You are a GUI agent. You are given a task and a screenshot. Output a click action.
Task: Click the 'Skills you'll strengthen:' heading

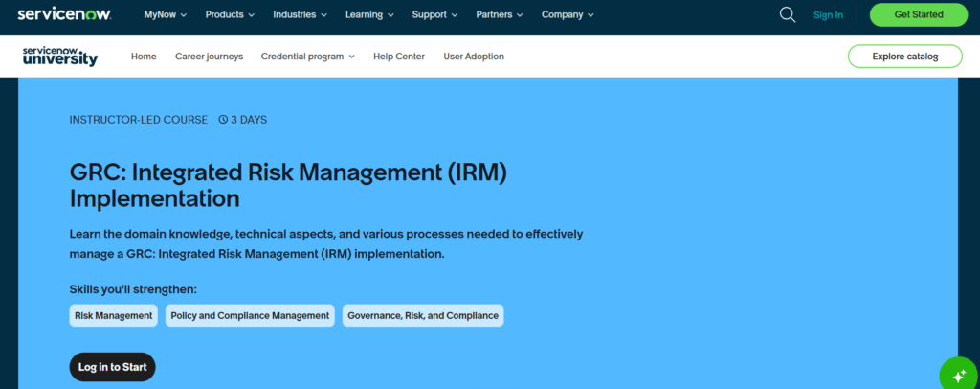[x=133, y=289]
